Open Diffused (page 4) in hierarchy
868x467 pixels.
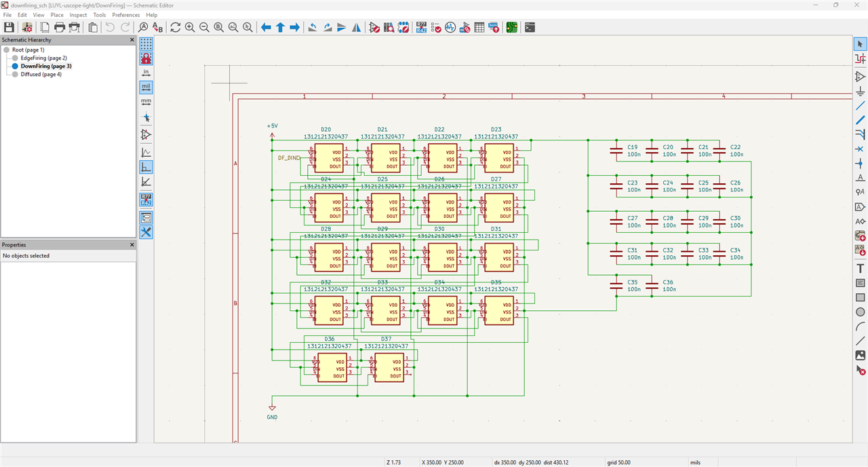[41, 74]
